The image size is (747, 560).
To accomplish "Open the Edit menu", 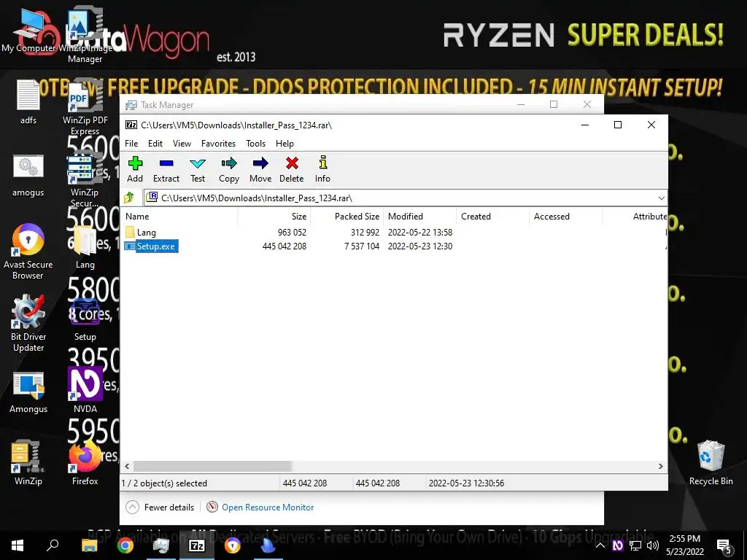I will point(155,144).
